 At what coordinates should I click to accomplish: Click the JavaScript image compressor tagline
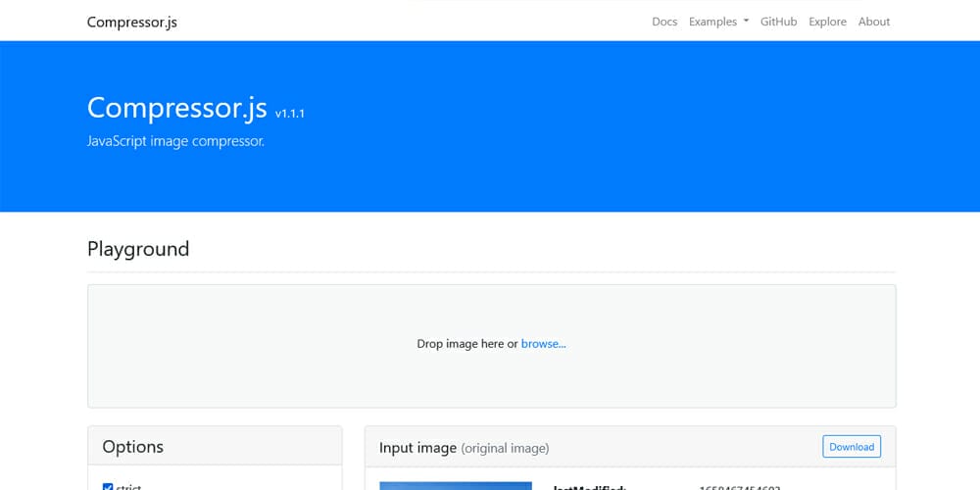point(175,141)
